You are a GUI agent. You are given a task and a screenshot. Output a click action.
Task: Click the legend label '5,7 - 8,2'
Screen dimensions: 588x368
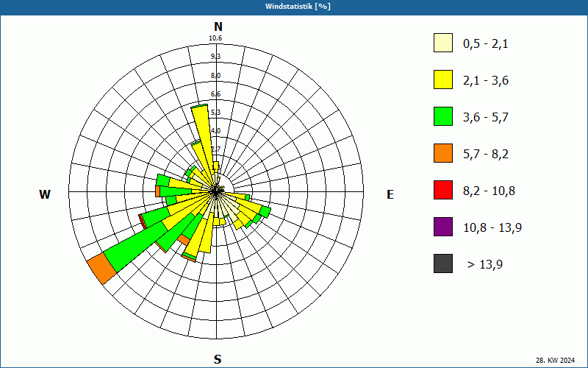486,155
